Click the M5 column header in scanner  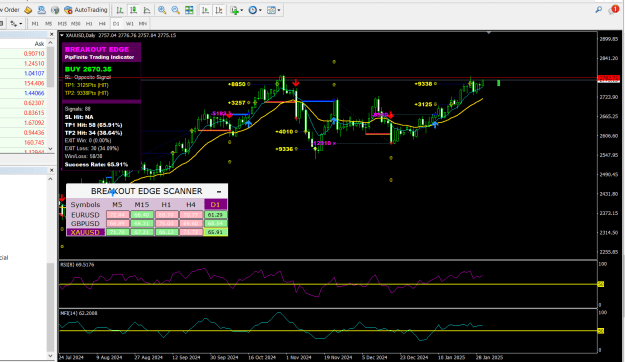(117, 205)
